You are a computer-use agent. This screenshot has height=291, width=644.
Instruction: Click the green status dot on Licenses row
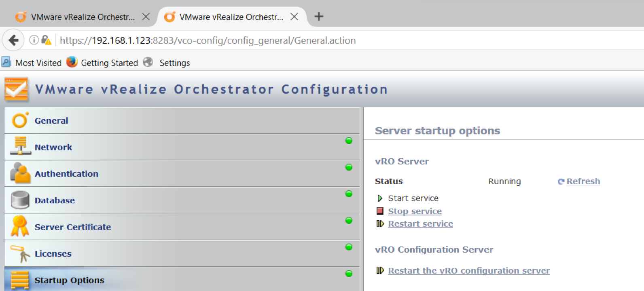tap(349, 247)
